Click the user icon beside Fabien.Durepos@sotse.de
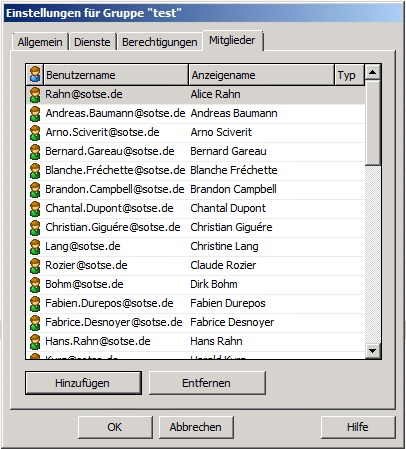The width and height of the screenshot is (406, 449). 35,304
